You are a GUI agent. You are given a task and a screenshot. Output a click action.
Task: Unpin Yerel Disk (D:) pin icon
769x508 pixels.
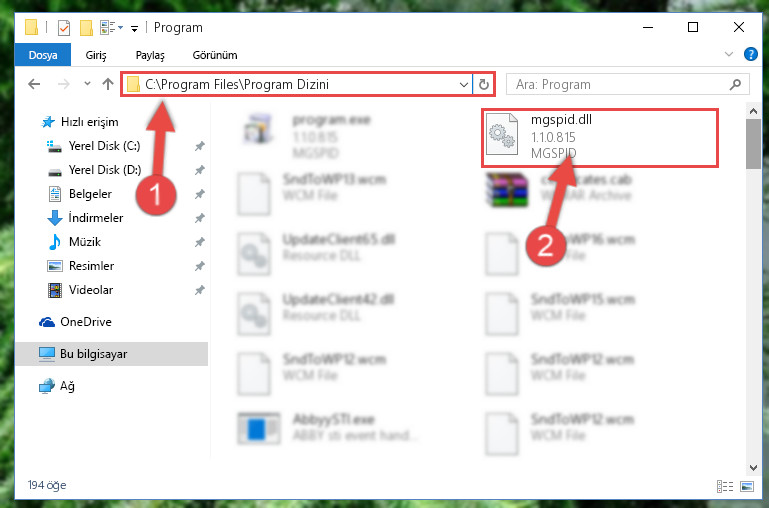point(199,170)
